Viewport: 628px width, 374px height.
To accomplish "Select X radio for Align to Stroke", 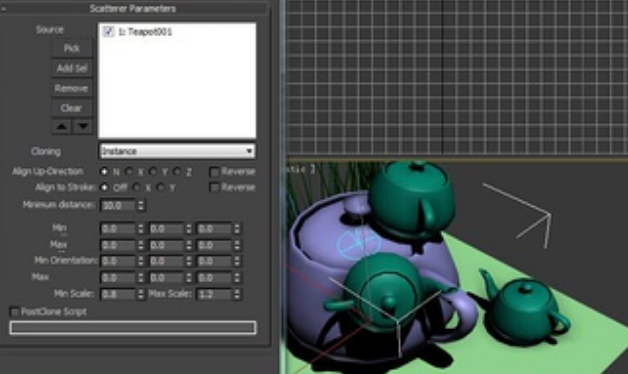I will pyautogui.click(x=137, y=187).
